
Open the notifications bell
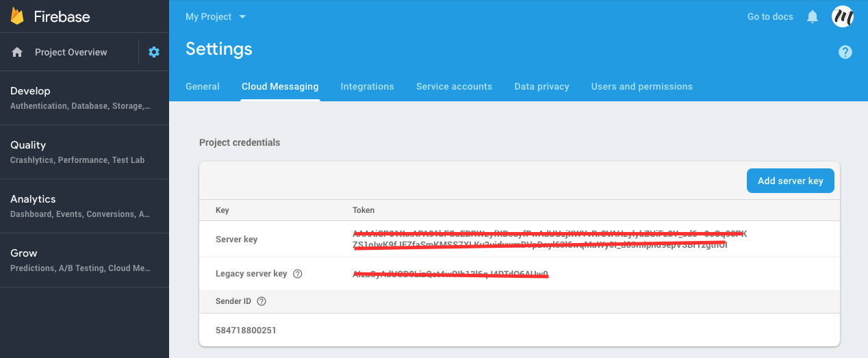click(813, 16)
